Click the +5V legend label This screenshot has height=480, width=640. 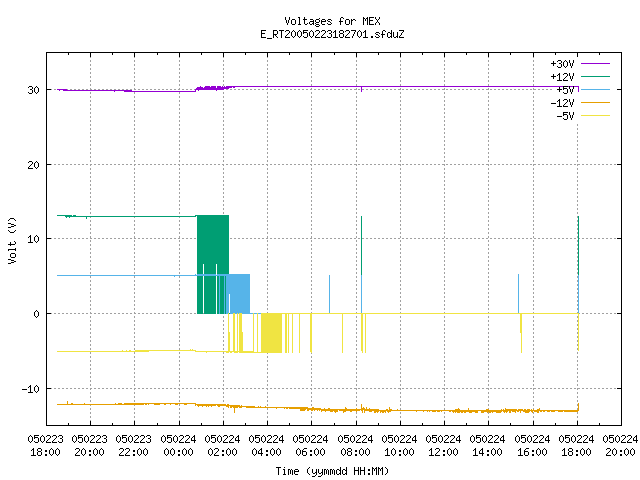(565, 90)
